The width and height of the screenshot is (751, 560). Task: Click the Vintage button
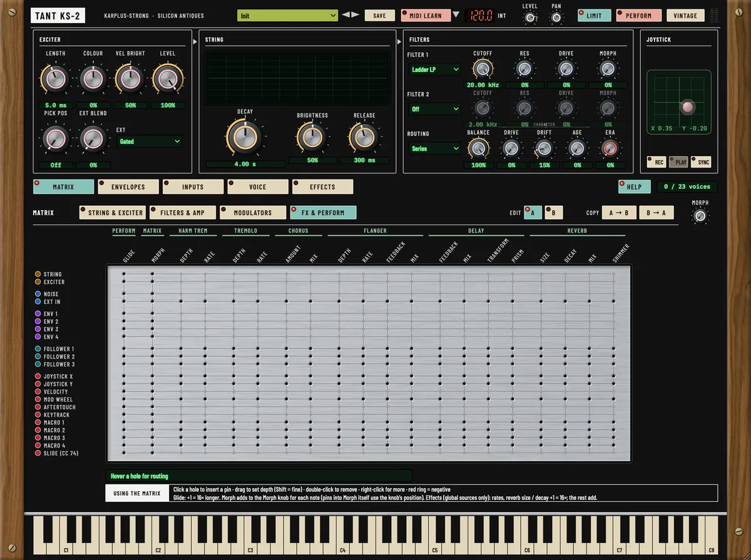[685, 16]
